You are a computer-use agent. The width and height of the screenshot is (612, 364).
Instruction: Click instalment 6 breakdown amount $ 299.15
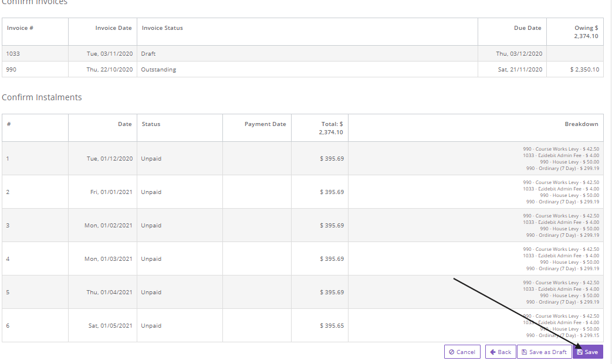[x=589, y=335]
